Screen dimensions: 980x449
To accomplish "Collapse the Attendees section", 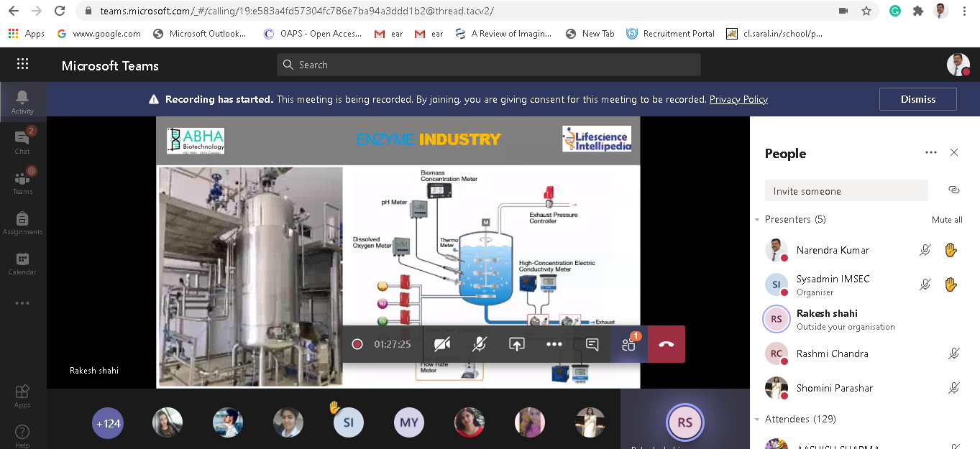I will click(758, 420).
